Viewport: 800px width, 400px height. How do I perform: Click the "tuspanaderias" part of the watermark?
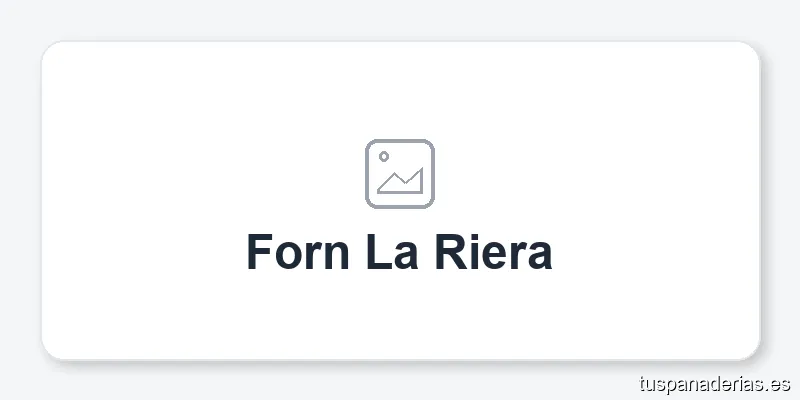(x=702, y=383)
